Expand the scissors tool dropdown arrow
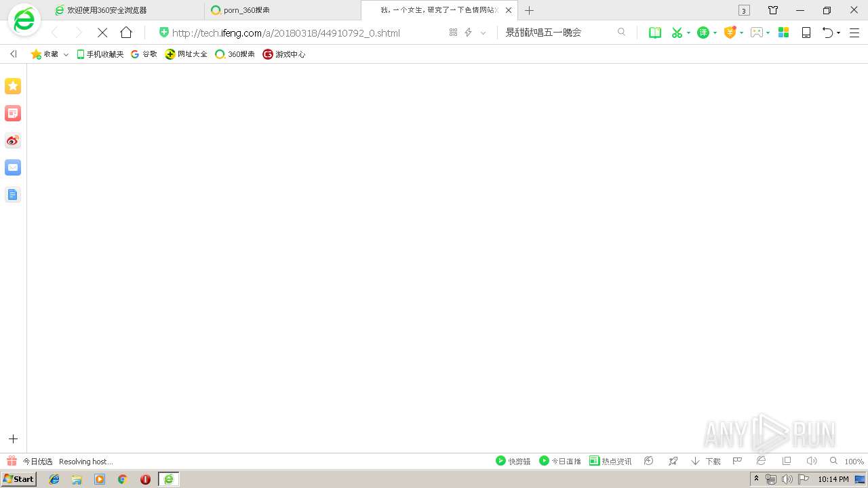Screen dimensions: 868x488 (x=688, y=33)
